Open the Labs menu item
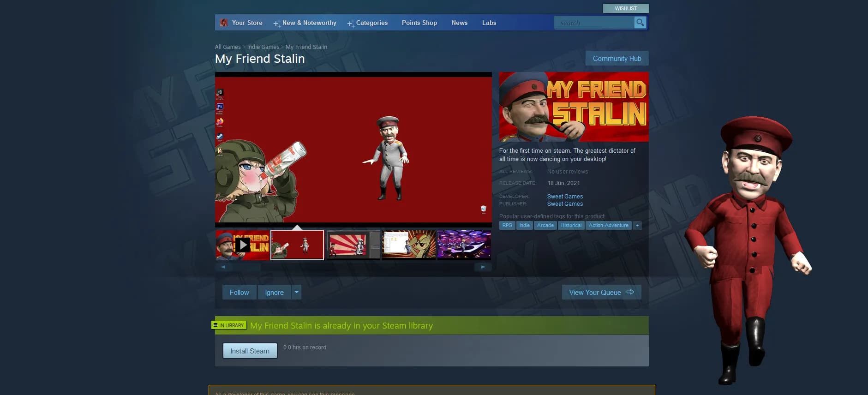Screen dimensions: 868x395 click(489, 23)
